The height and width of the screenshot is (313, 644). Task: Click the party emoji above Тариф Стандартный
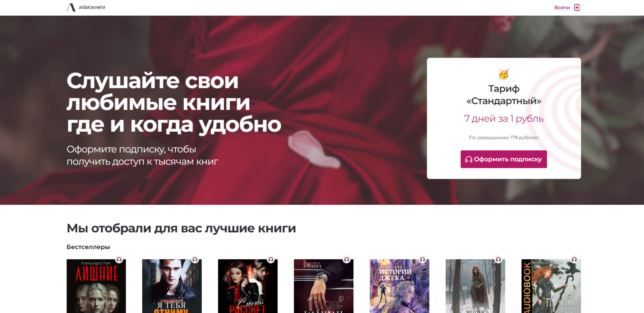click(x=504, y=74)
